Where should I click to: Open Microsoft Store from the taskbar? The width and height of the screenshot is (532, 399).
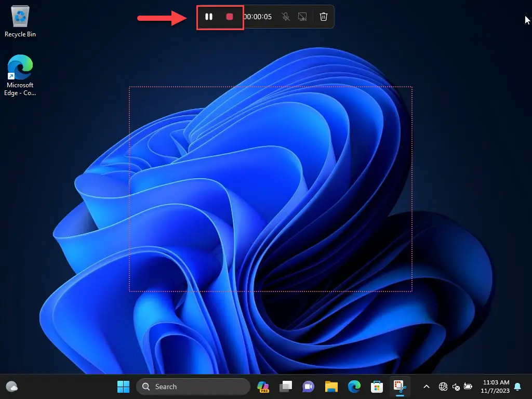coord(377,387)
